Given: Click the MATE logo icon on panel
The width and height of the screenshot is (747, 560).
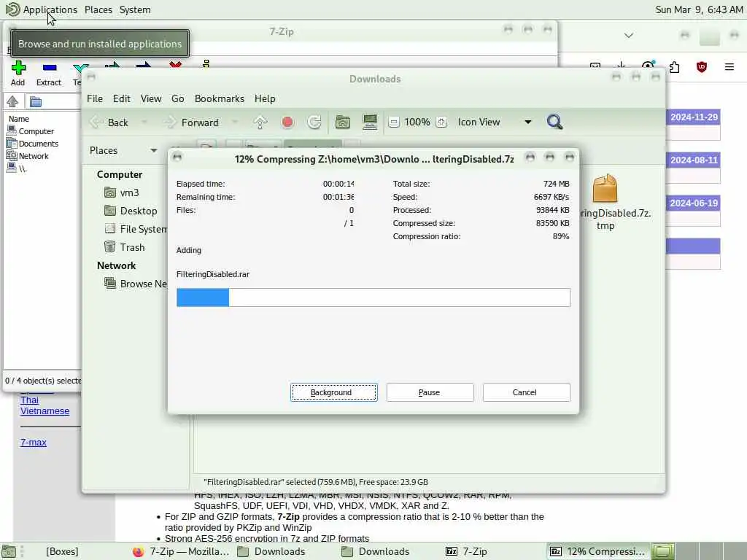Looking at the screenshot, I should point(12,9).
